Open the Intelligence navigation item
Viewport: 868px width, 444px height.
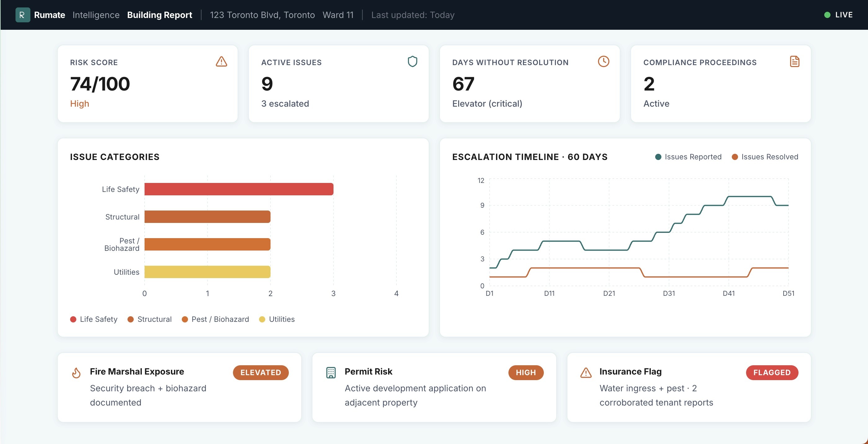coord(96,15)
